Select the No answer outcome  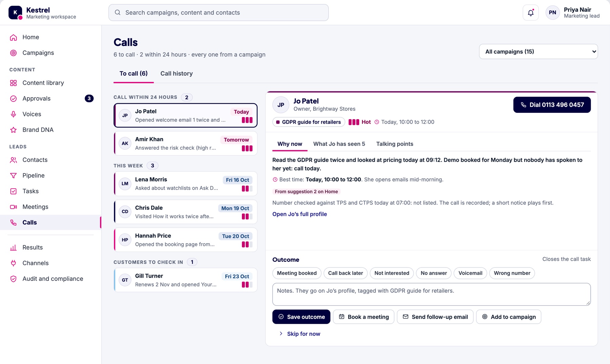(434, 273)
